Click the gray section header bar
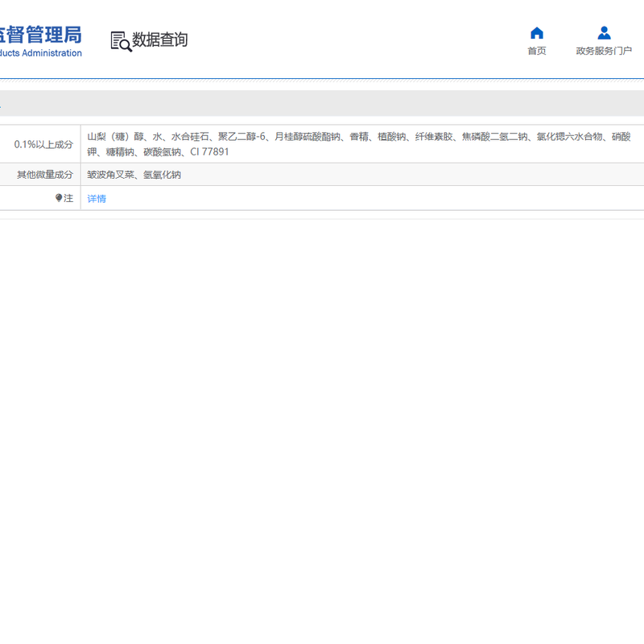 click(x=322, y=104)
